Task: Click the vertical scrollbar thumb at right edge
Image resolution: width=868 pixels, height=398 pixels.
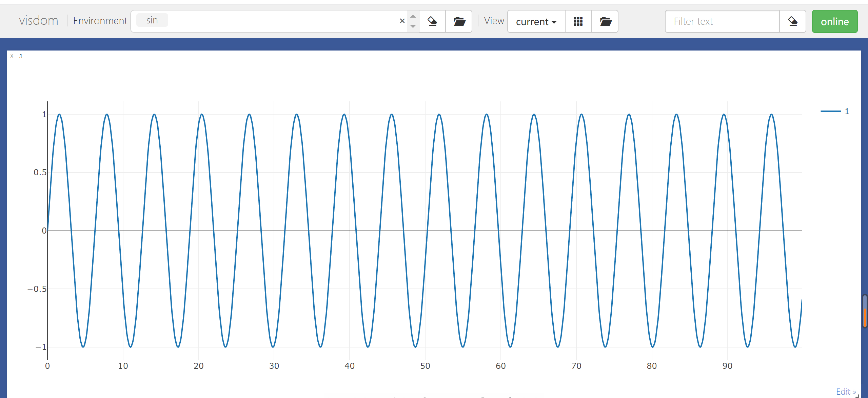Action: point(865,311)
